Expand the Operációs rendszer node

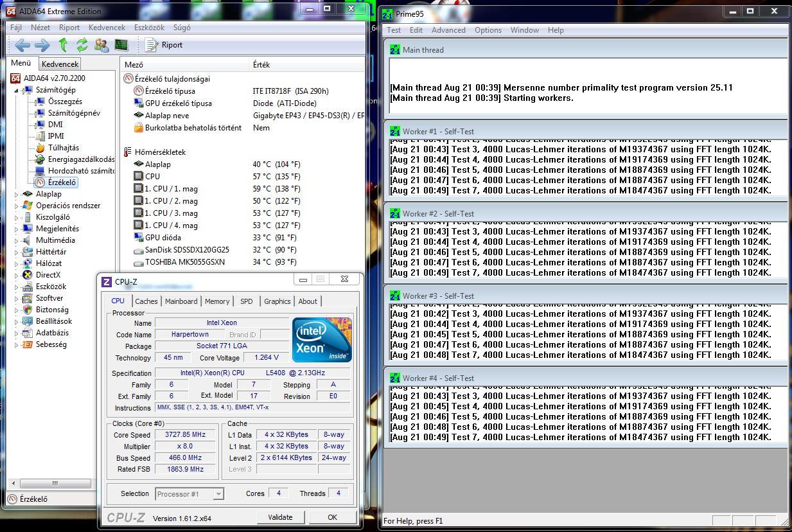[x=17, y=206]
